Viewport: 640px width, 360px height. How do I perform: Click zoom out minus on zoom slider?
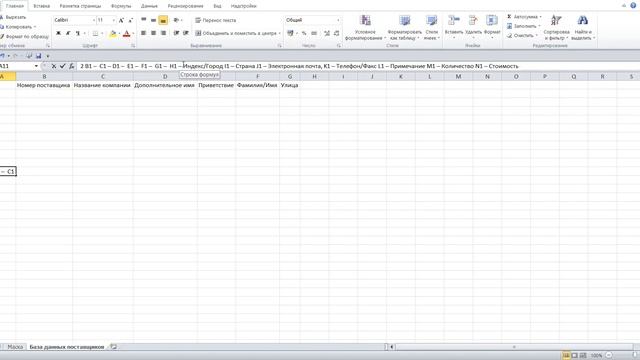point(609,356)
